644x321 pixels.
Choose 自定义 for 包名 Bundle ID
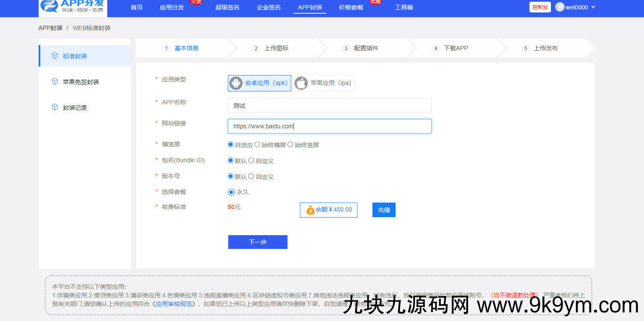point(251,160)
